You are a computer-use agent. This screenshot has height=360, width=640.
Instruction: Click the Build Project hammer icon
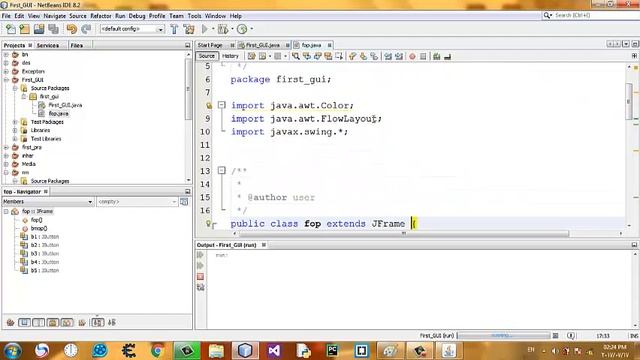pos(174,29)
